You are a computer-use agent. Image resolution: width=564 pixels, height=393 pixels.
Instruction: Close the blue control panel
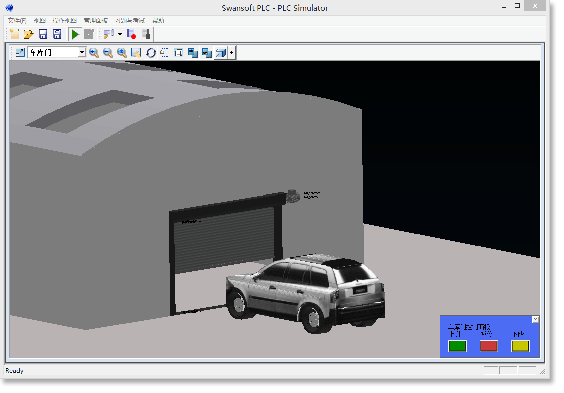[535, 319]
